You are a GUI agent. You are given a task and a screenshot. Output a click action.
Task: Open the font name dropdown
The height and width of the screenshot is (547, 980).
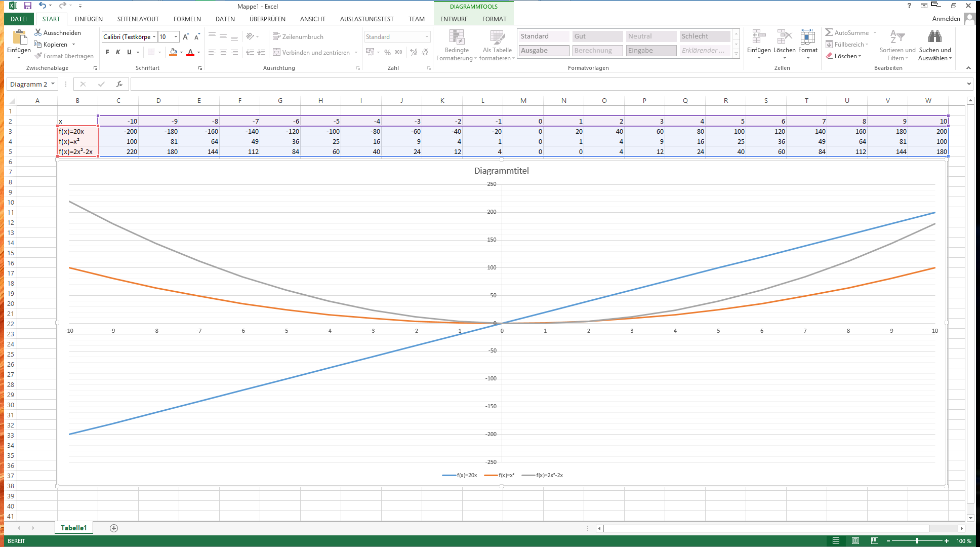point(154,36)
